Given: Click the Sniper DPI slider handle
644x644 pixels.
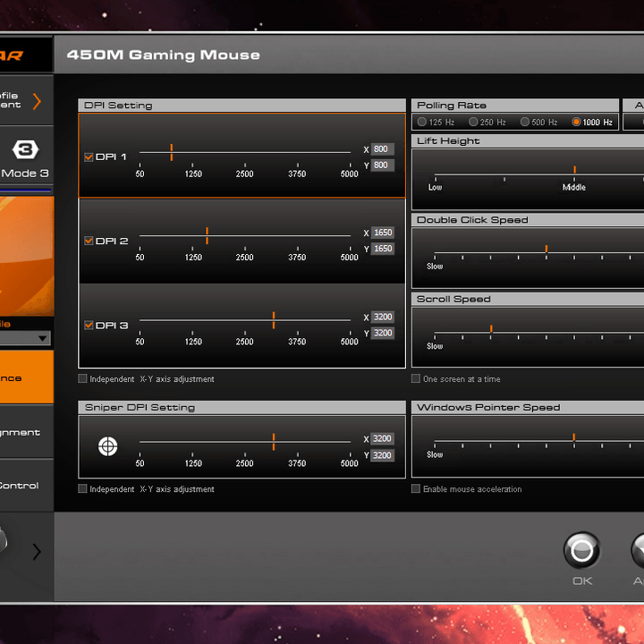Looking at the screenshot, I should (x=274, y=442).
